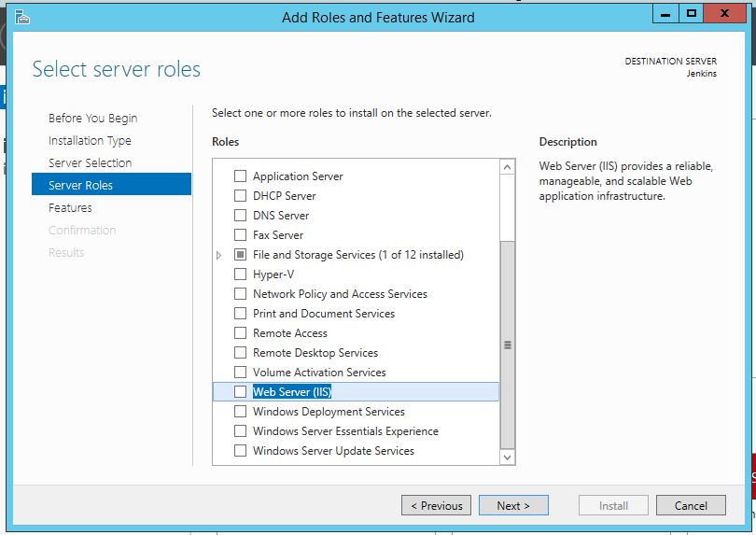Cancel the Add Roles wizard
756x535 pixels.
click(691, 506)
